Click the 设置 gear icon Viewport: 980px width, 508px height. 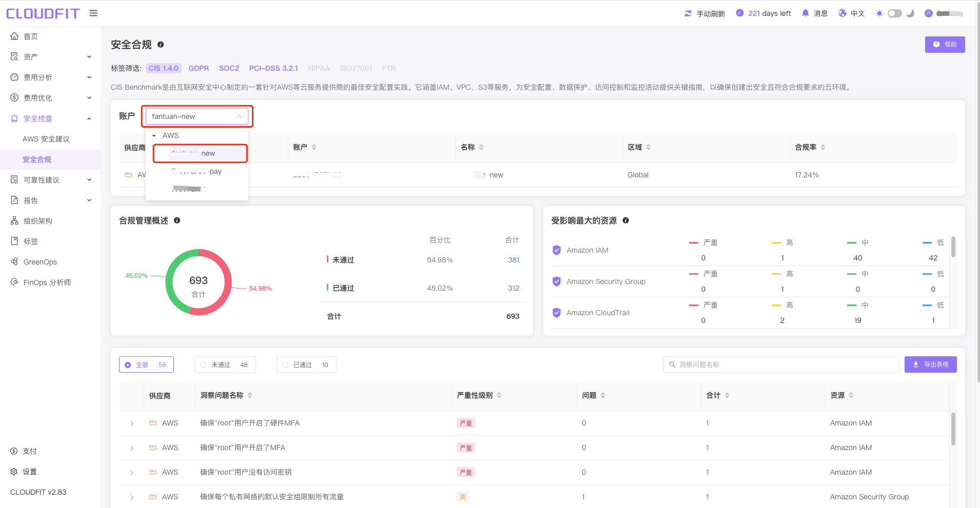(x=14, y=472)
